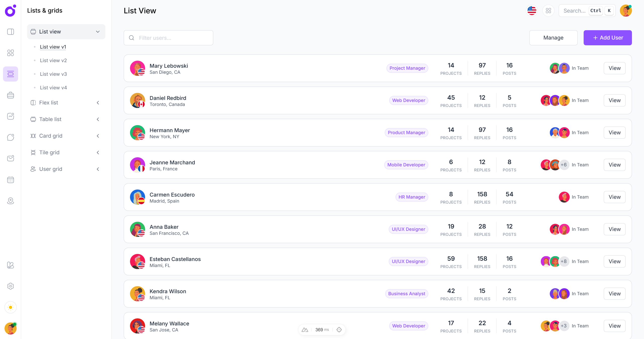Click View on Carmen Escudero's row
This screenshot has height=339, width=644.
(614, 197)
